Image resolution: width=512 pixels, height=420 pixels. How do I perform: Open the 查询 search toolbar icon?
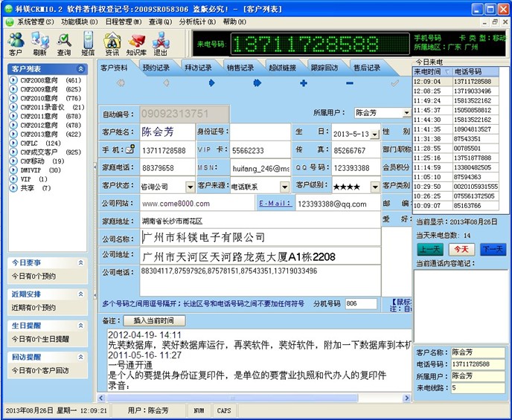tap(64, 43)
